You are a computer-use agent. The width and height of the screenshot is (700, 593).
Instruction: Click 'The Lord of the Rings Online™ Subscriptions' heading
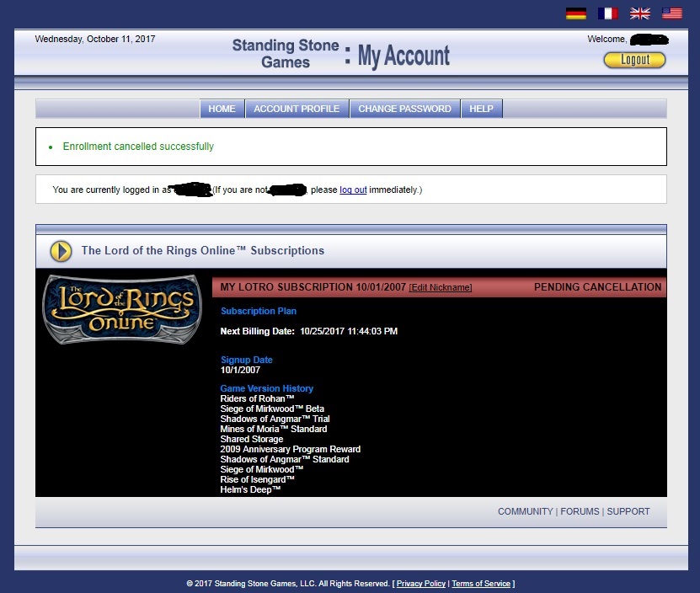203,251
